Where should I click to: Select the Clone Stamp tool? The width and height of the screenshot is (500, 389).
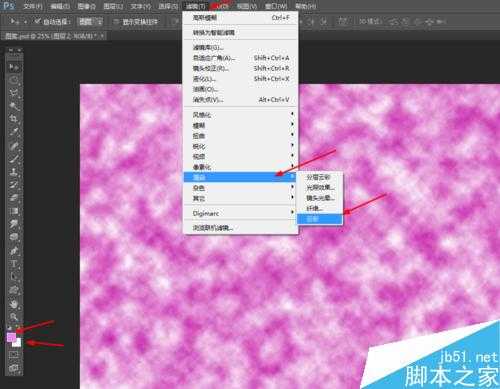tap(14, 172)
